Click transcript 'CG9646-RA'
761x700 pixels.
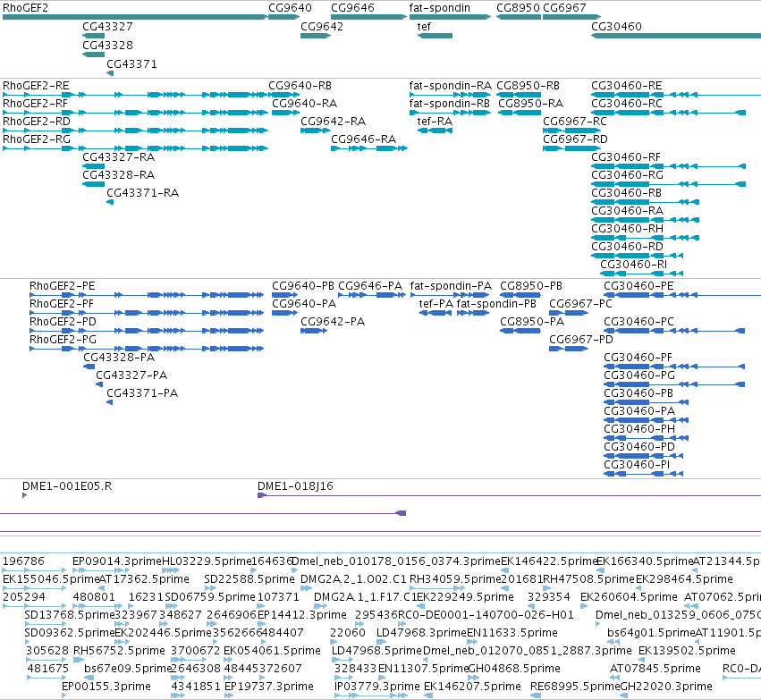[364, 139]
